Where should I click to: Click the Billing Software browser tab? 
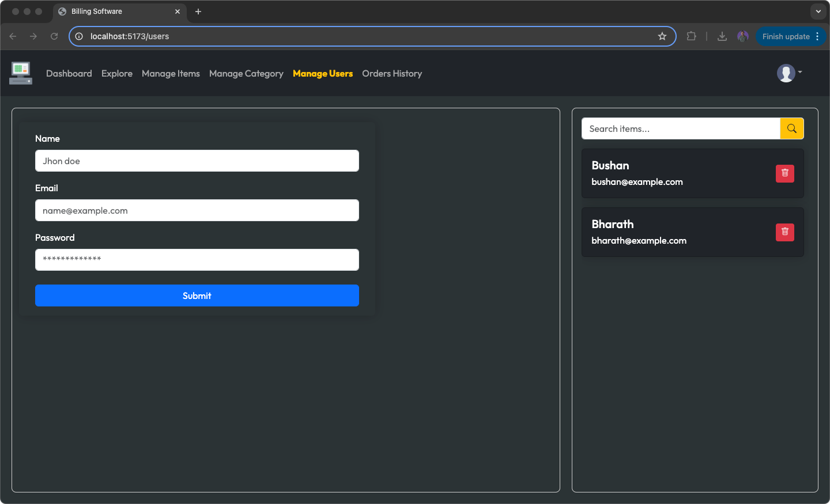point(120,12)
